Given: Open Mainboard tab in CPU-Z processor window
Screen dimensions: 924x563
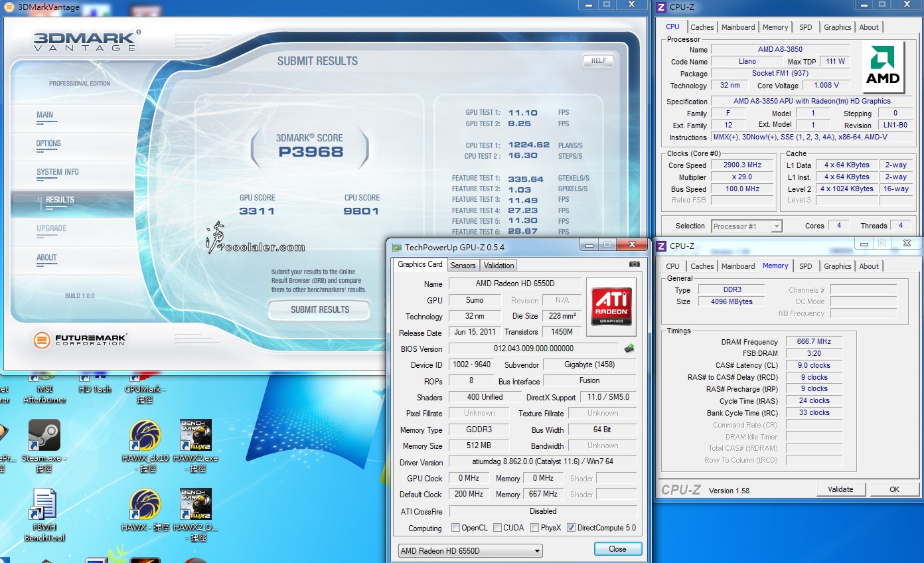Looking at the screenshot, I should click(x=738, y=27).
